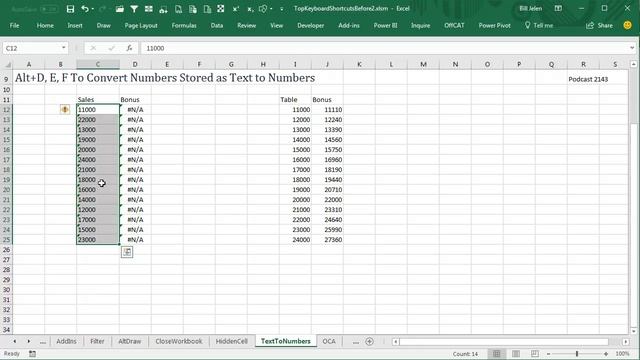640x360 pixels.
Task: Open the ribbon display options icon
Action: 558,9
